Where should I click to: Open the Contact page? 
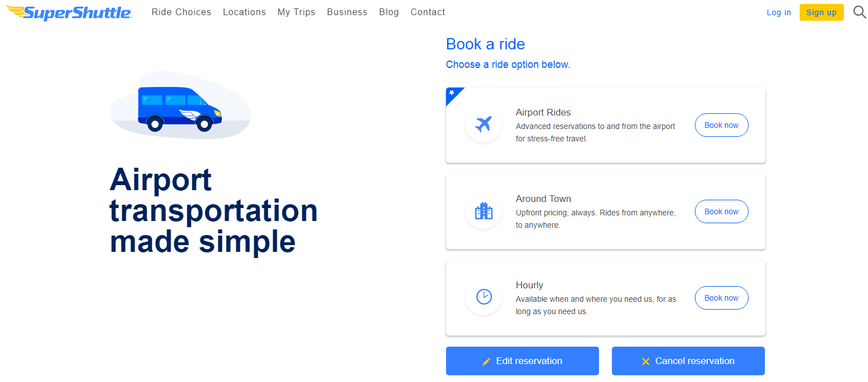point(428,12)
